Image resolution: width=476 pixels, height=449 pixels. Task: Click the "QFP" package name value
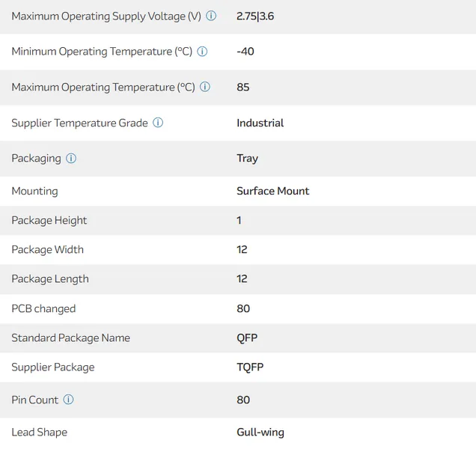click(247, 338)
